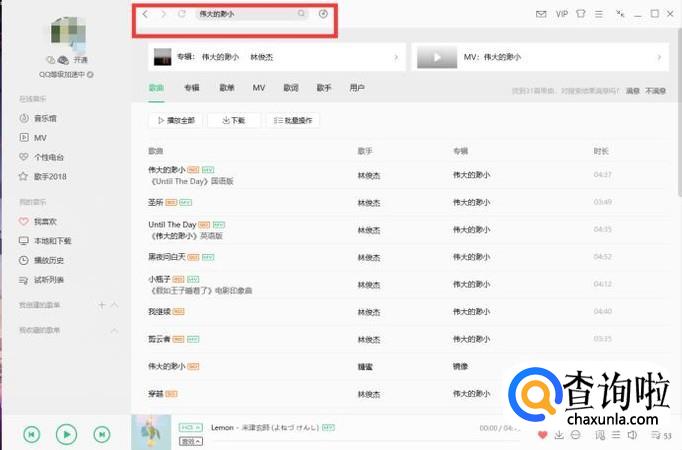This screenshot has height=450, width=682.
Task: Click the circular icon right of the search box
Action: point(323,14)
